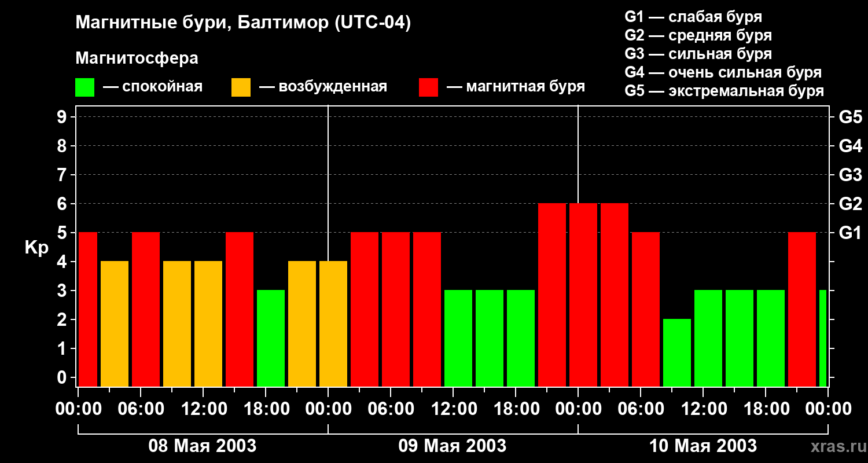Image resolution: width=868 pixels, height=463 pixels.
Task: Click the 'G1' label on right axis
Action: [851, 233]
